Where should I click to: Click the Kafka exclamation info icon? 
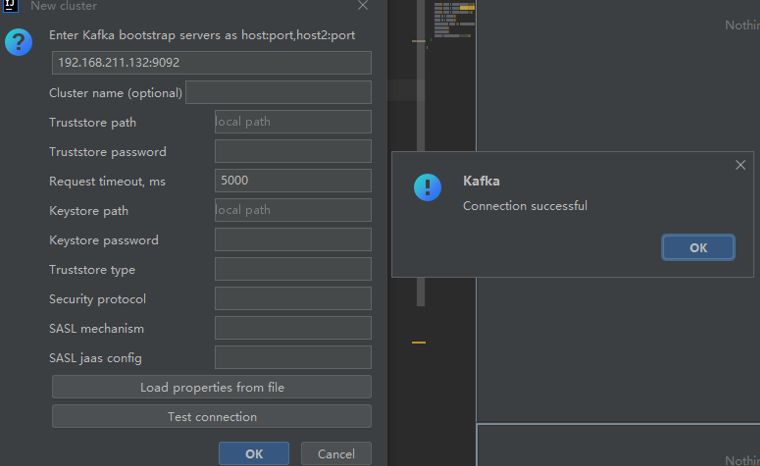tap(428, 187)
